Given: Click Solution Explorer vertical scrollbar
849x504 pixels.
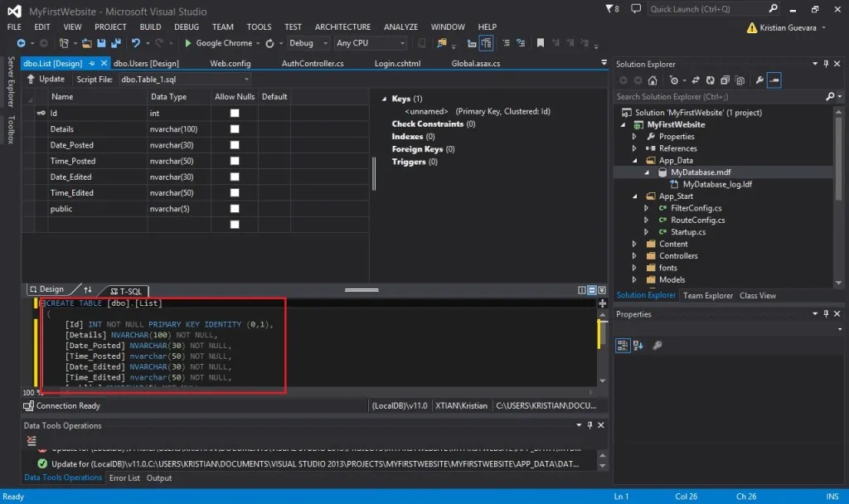Looking at the screenshot, I should 838,197.
